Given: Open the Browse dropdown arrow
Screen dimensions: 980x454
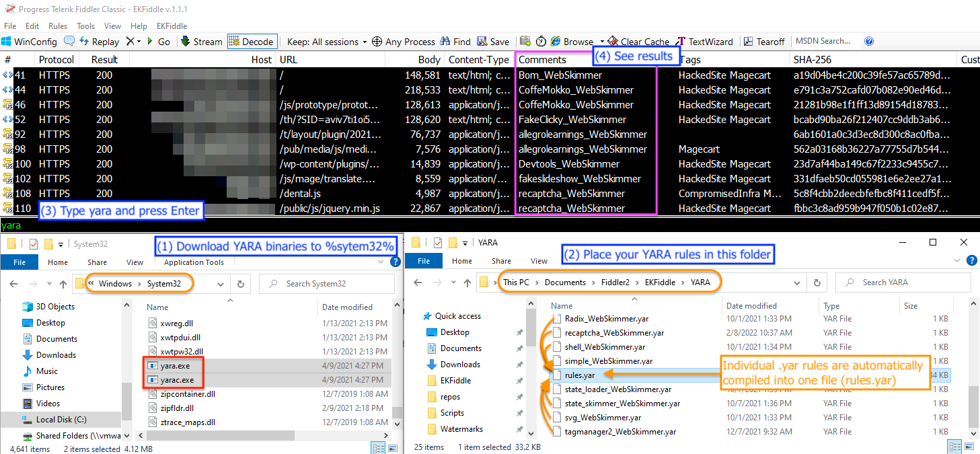Looking at the screenshot, I should [x=602, y=42].
